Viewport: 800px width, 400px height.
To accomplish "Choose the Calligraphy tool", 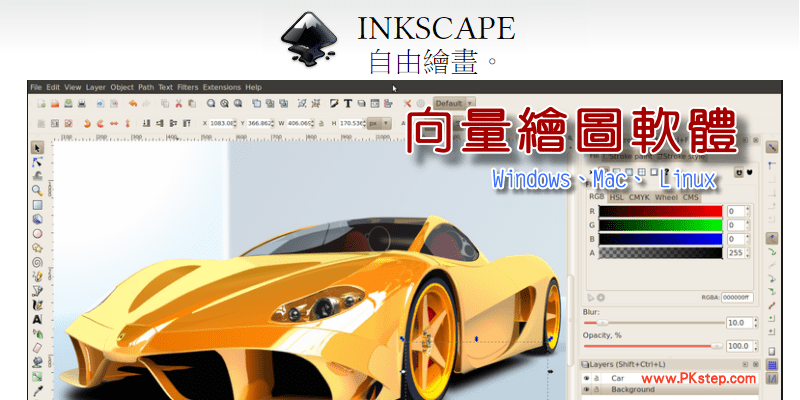I will (37, 305).
